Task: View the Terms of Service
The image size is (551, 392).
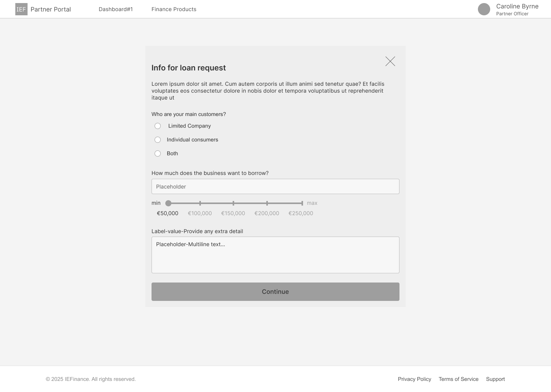Action: (x=458, y=379)
